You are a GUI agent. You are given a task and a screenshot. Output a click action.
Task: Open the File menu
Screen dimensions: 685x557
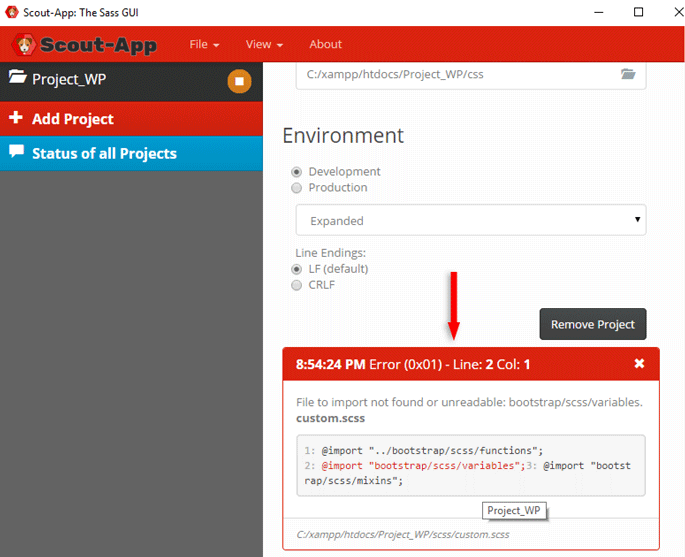[204, 44]
